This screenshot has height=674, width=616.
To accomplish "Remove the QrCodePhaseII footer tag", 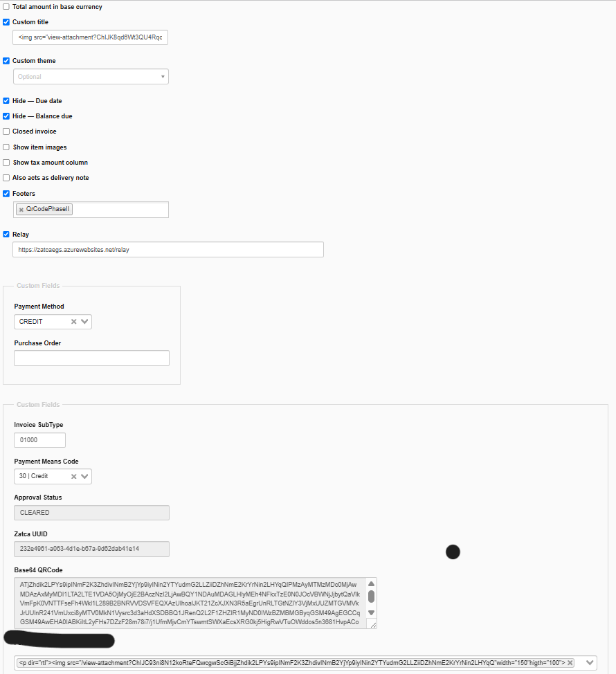I will coord(21,210).
